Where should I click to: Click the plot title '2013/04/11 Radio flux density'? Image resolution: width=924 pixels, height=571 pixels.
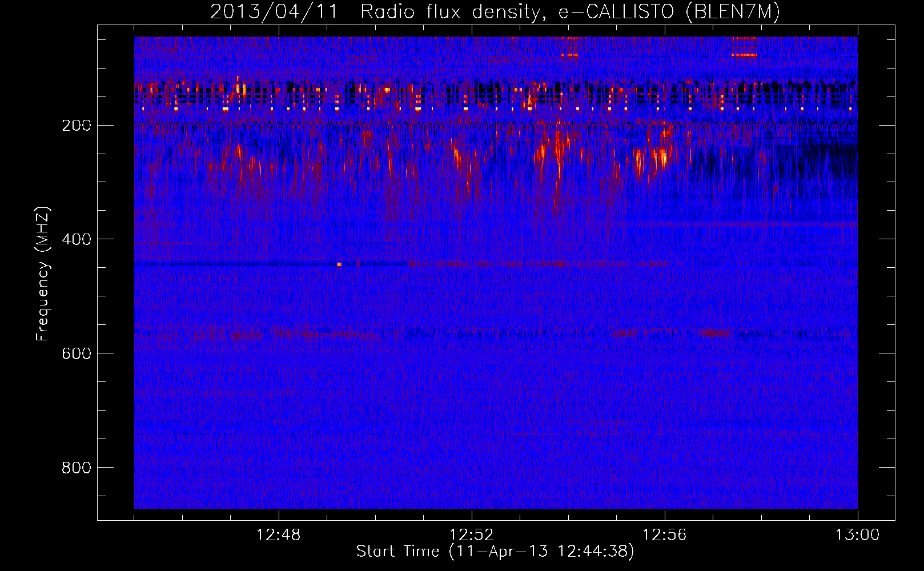point(375,12)
